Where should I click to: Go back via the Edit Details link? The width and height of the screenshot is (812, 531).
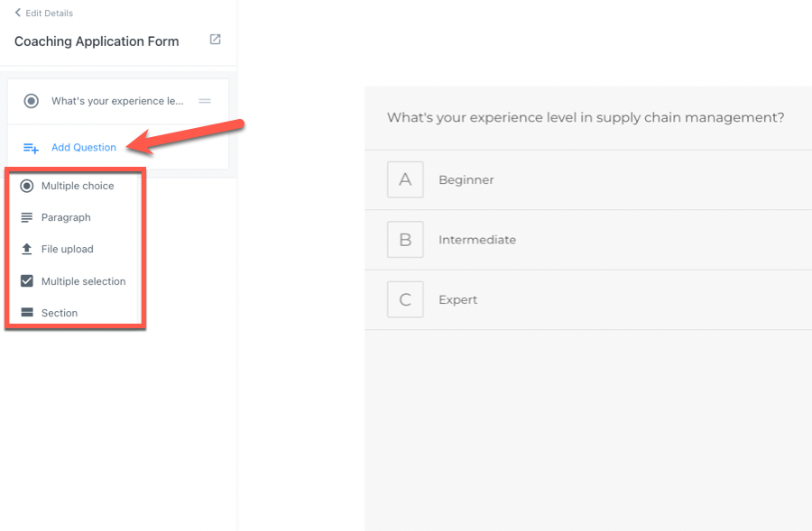[x=50, y=13]
